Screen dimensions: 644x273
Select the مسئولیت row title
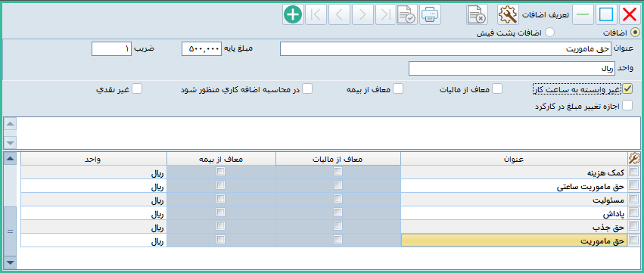point(514,199)
